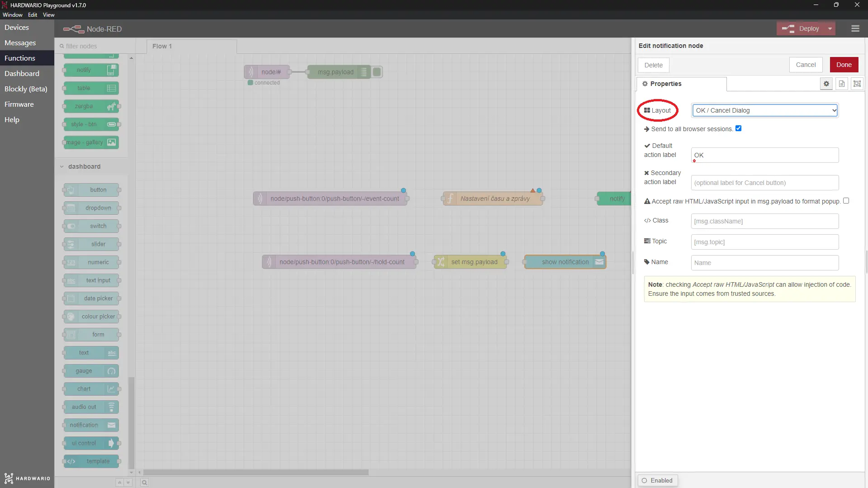Click the Done button
The width and height of the screenshot is (868, 488).
(x=844, y=65)
